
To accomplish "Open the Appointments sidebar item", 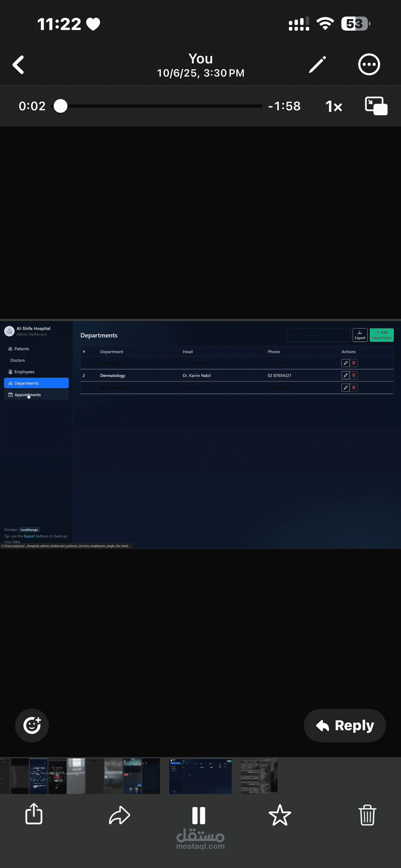I will 36,395.
